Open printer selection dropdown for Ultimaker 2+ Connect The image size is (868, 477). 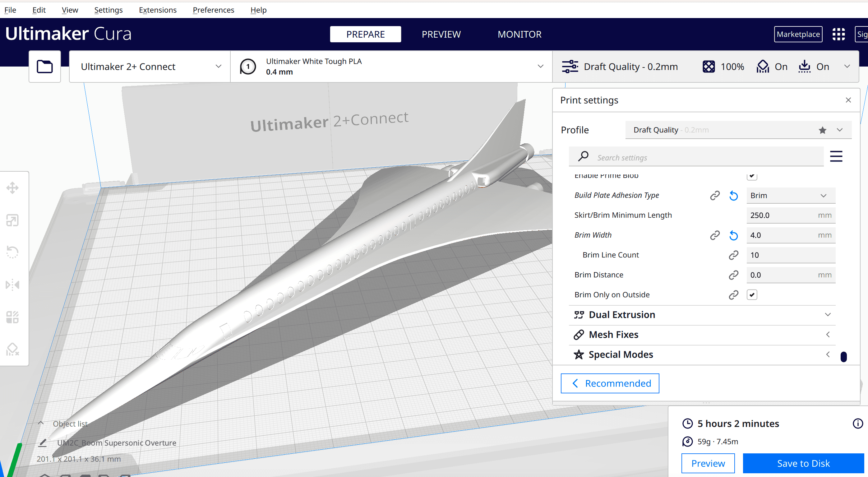coord(149,66)
